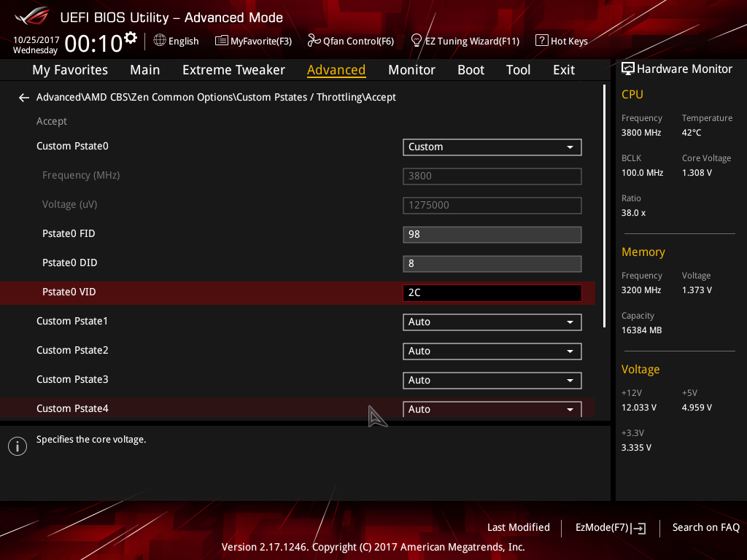Click Search on FAQ link

tap(705, 527)
